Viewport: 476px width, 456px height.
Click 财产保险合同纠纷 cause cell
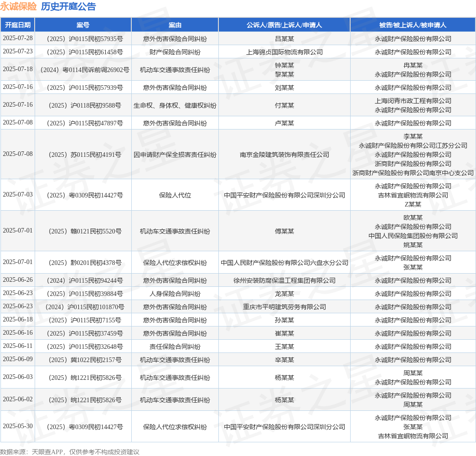(175, 52)
